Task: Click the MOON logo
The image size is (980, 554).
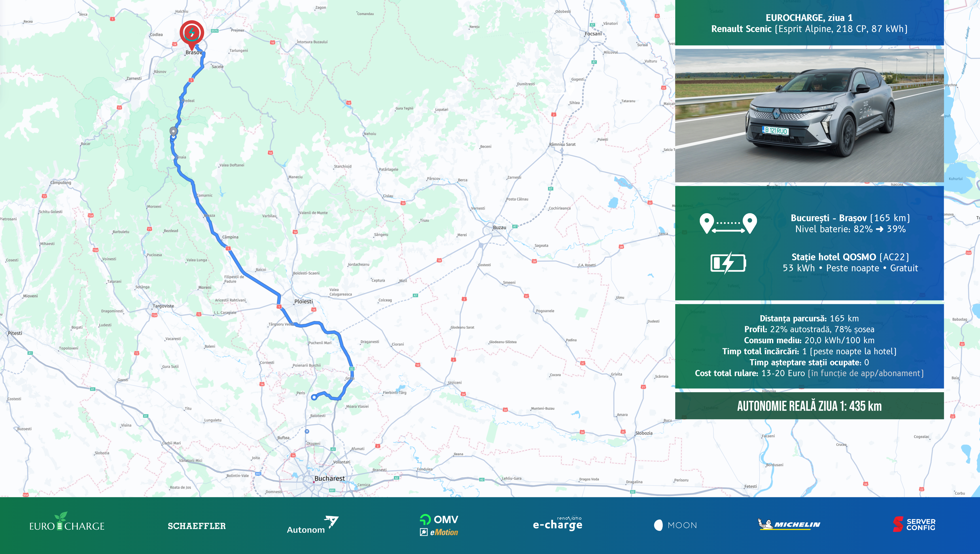Action: [x=675, y=526]
